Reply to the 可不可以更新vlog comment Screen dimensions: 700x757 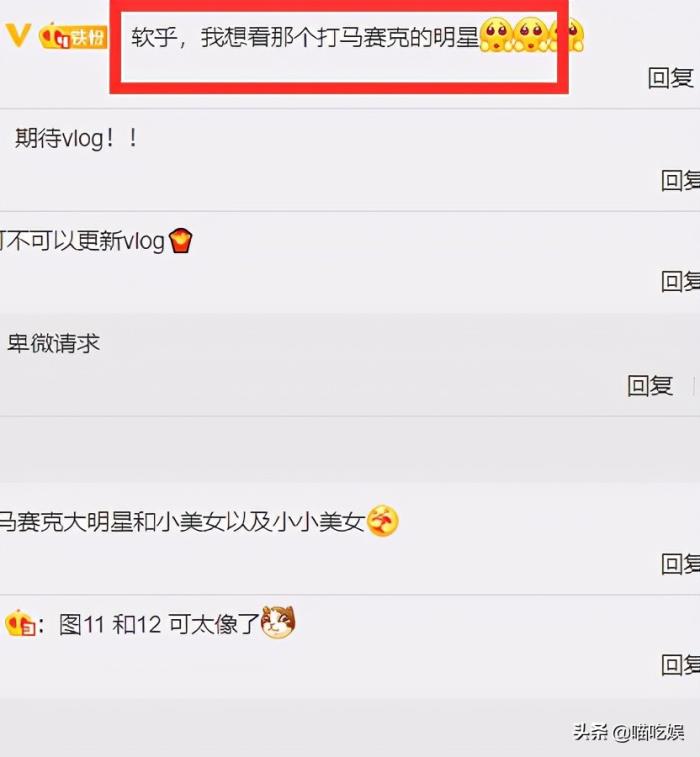coord(680,281)
